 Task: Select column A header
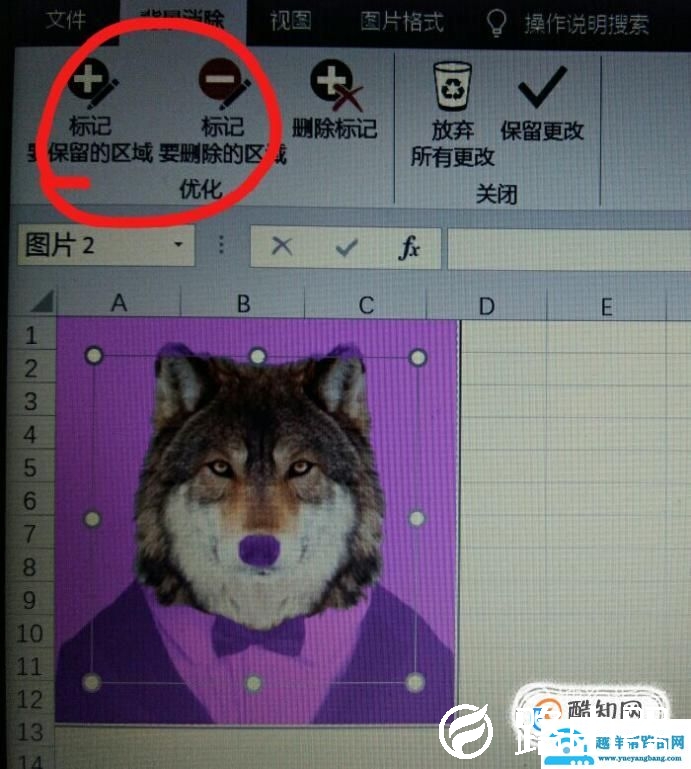(119, 302)
